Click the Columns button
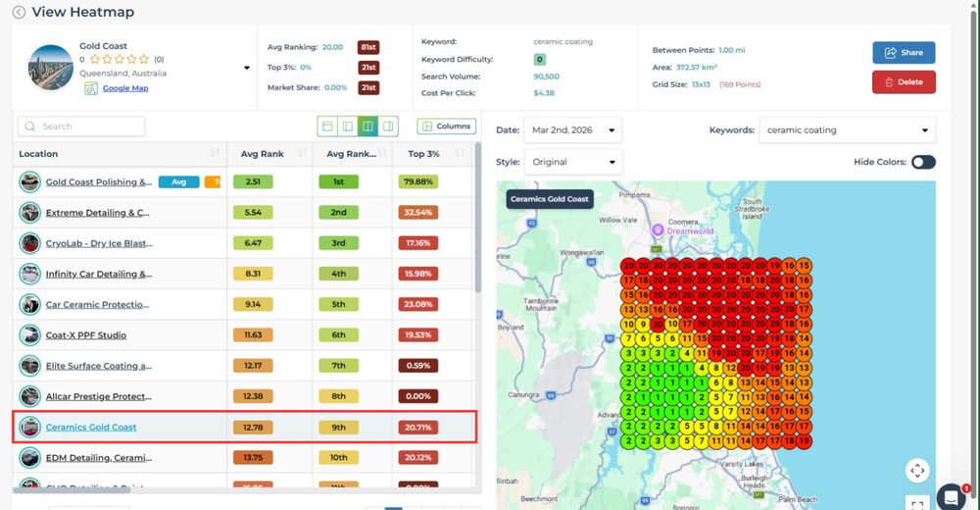Screen dimensions: 980x510 tap(446, 127)
